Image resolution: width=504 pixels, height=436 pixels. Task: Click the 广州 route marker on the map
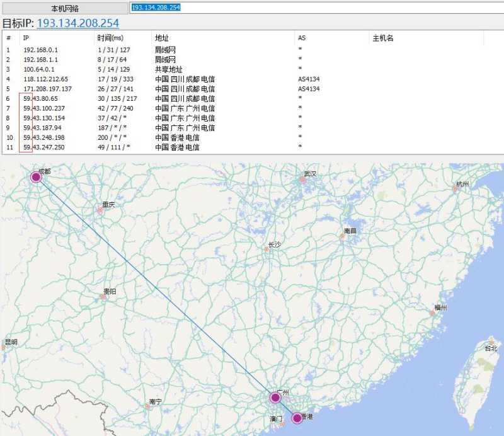point(275,398)
